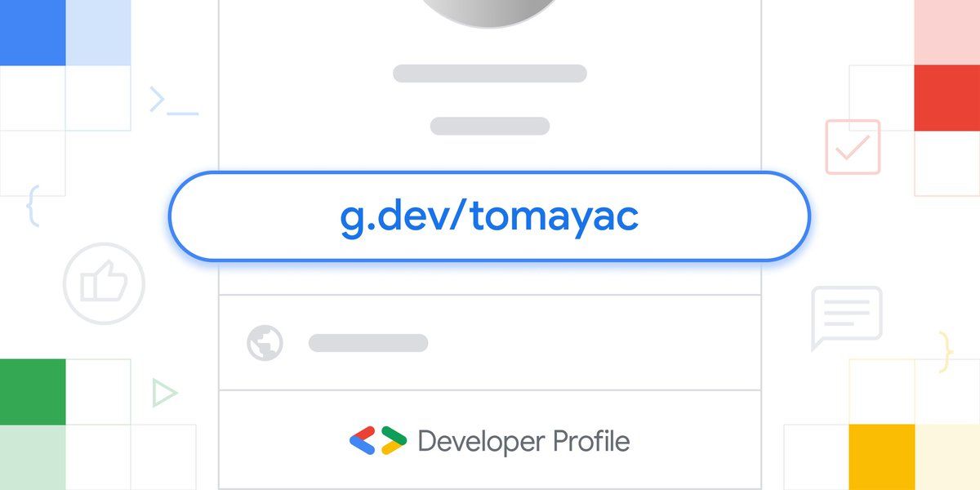Click the blue left curly brace icon
Viewport: 980px width, 490px height.
coord(33,206)
